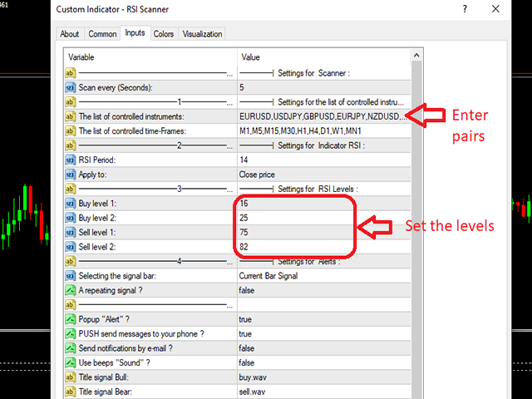Click the icon beside Title signal Bull
Screen dimensions: 532x399
(71, 377)
